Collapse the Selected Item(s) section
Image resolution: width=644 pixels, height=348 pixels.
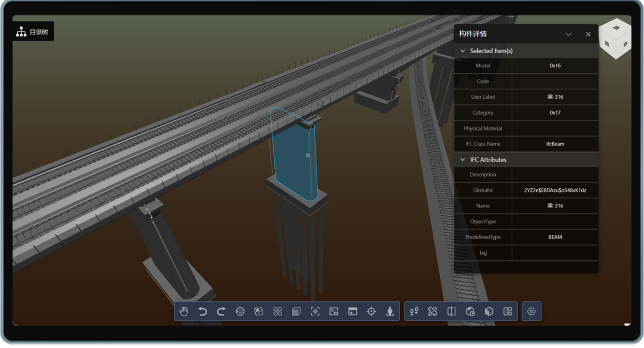[463, 51]
